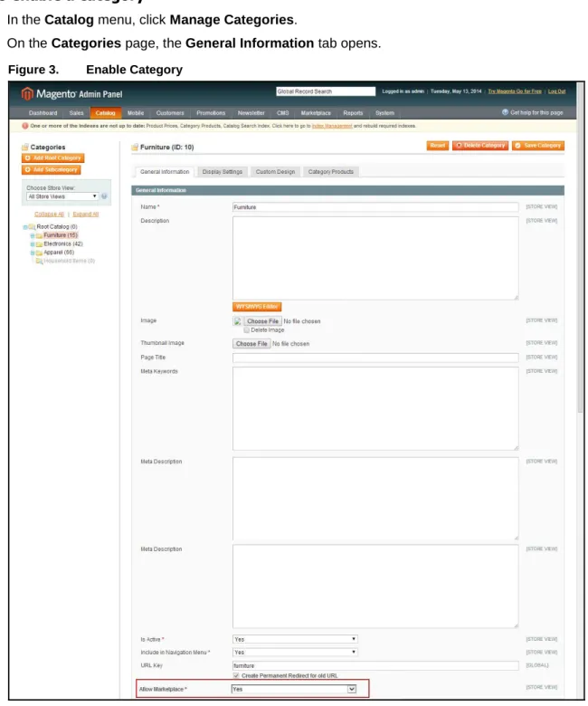Click the Root Catalog folder icon

(x=32, y=227)
